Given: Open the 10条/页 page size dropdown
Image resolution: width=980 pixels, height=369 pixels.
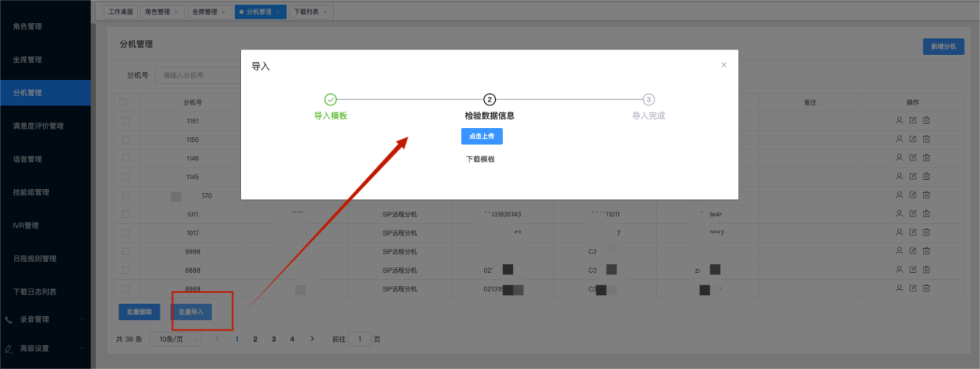Looking at the screenshot, I should pos(176,339).
